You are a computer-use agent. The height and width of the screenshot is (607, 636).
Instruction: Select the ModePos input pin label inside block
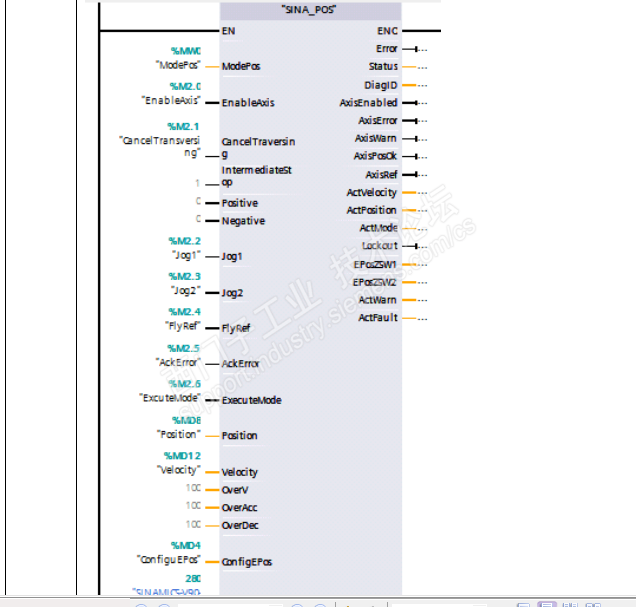pyautogui.click(x=241, y=66)
